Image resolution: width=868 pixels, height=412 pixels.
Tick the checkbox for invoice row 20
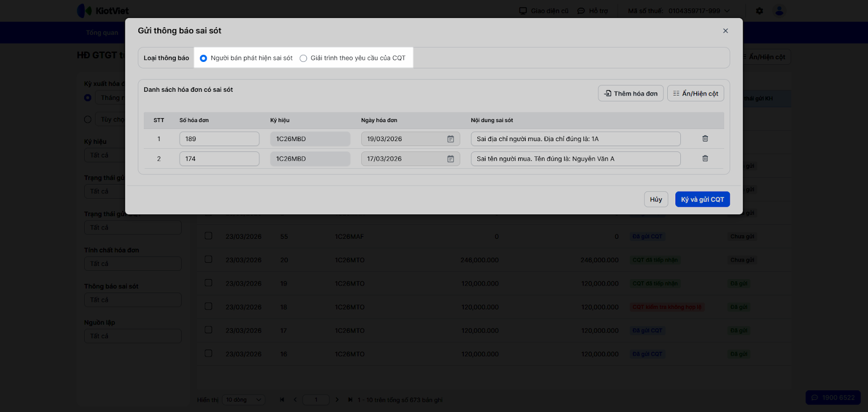[208, 259]
